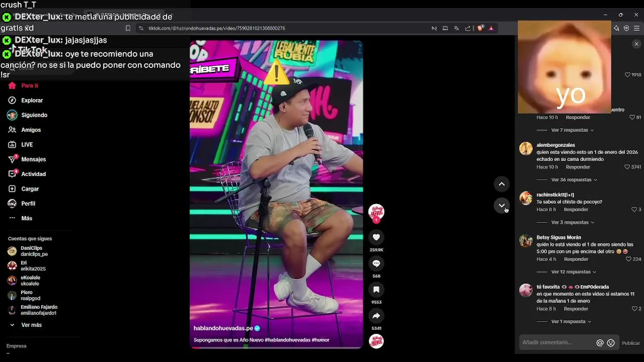Expand Ver 12 respuestas

coord(574,272)
